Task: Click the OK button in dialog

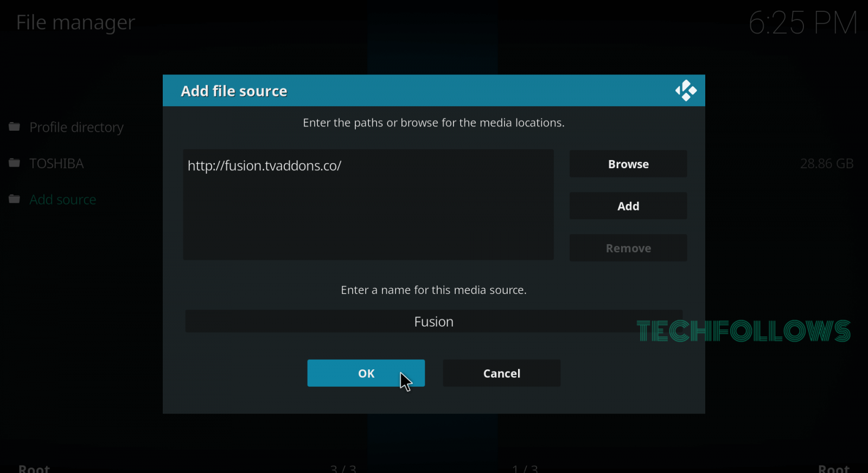Action: click(x=366, y=373)
